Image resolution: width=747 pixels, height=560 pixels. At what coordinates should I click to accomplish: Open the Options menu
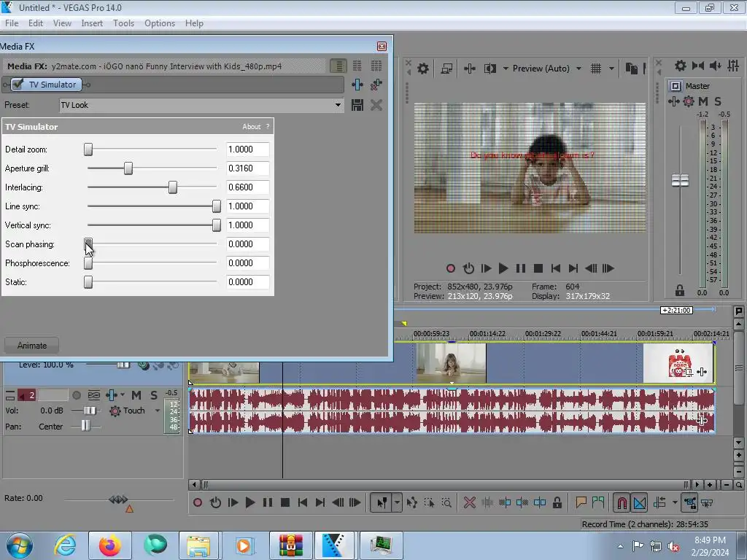tap(160, 23)
